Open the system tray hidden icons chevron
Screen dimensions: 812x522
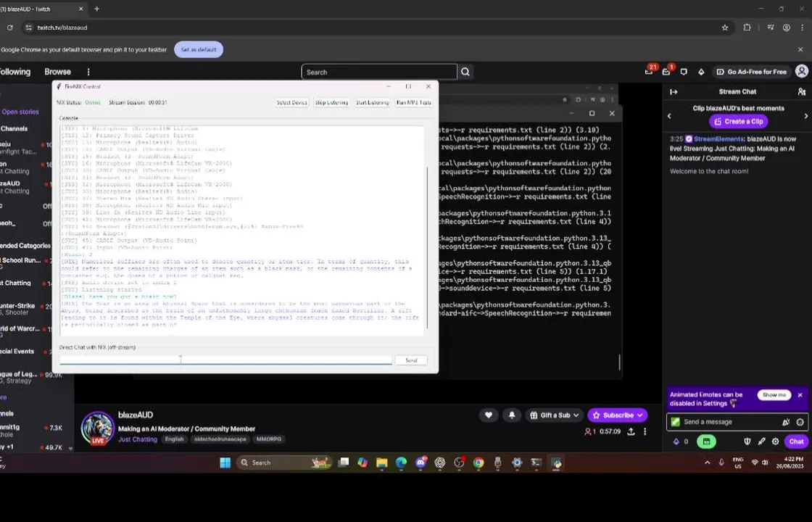(x=708, y=463)
